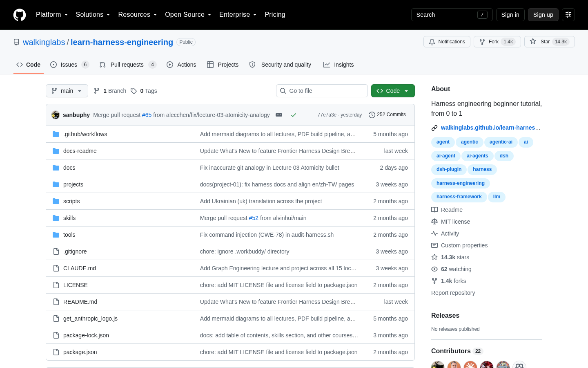Expand the green Code dropdown
This screenshot has width=588, height=368.
pyautogui.click(x=393, y=91)
